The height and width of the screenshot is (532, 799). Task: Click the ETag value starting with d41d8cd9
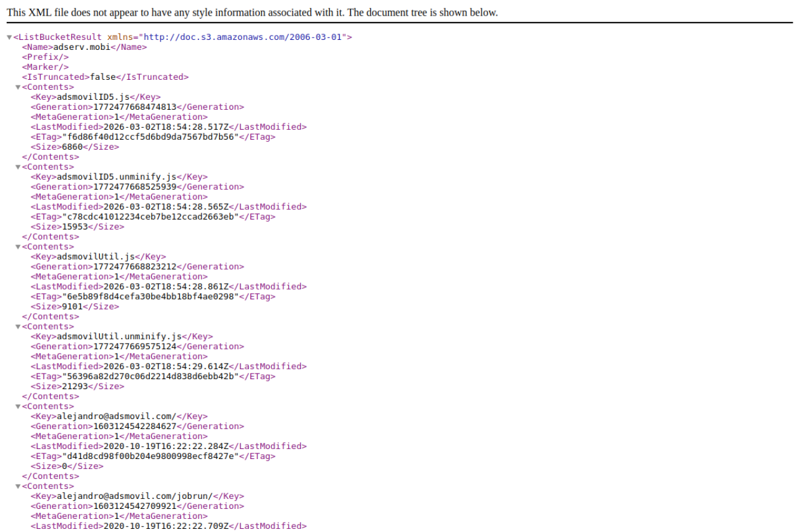tap(150, 457)
